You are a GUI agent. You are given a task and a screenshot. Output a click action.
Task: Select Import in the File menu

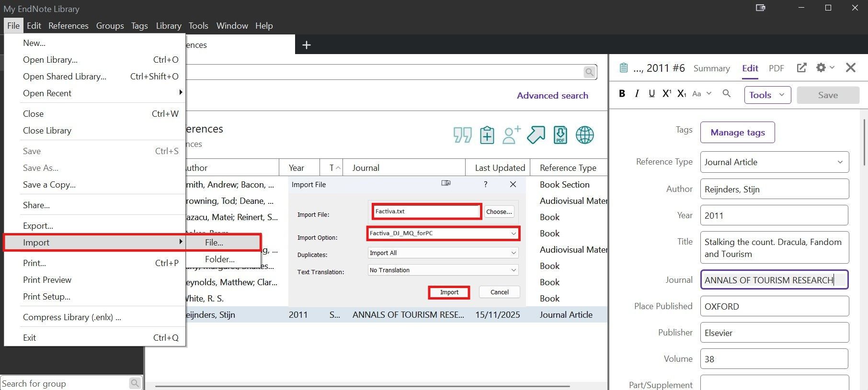coord(95,243)
